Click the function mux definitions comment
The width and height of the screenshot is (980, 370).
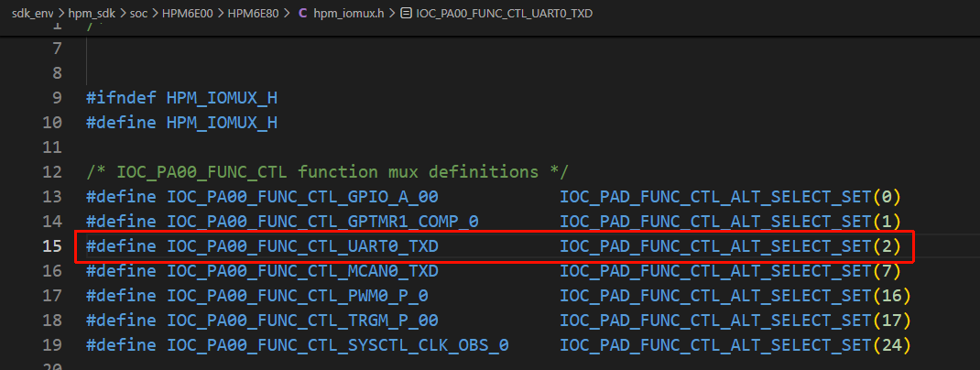tap(327, 172)
